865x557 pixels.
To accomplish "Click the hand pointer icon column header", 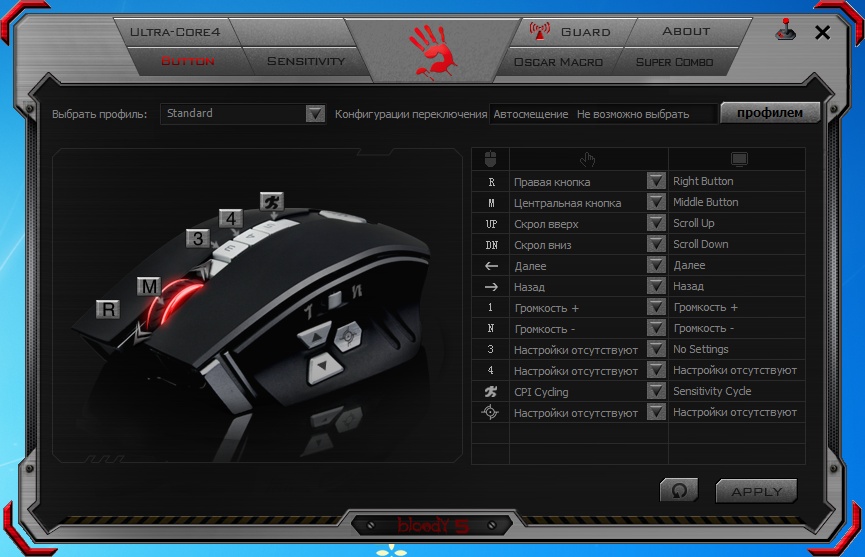I will tap(588, 159).
